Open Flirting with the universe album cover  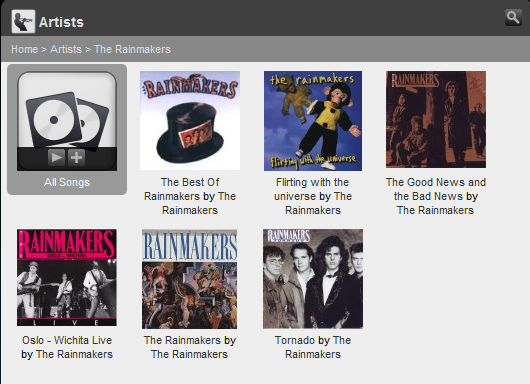pos(313,121)
